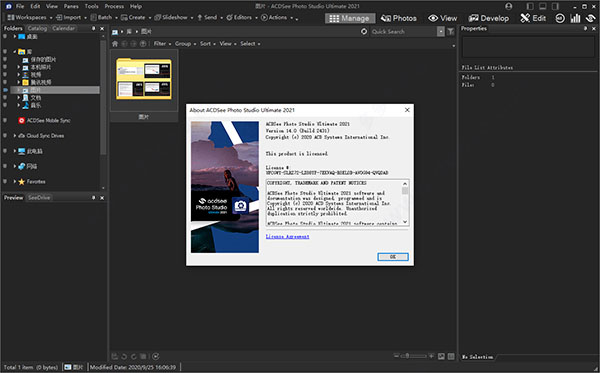This screenshot has height=373, width=600.
Task: Click rotate right icon in bottom toolbar
Action: click(134, 357)
